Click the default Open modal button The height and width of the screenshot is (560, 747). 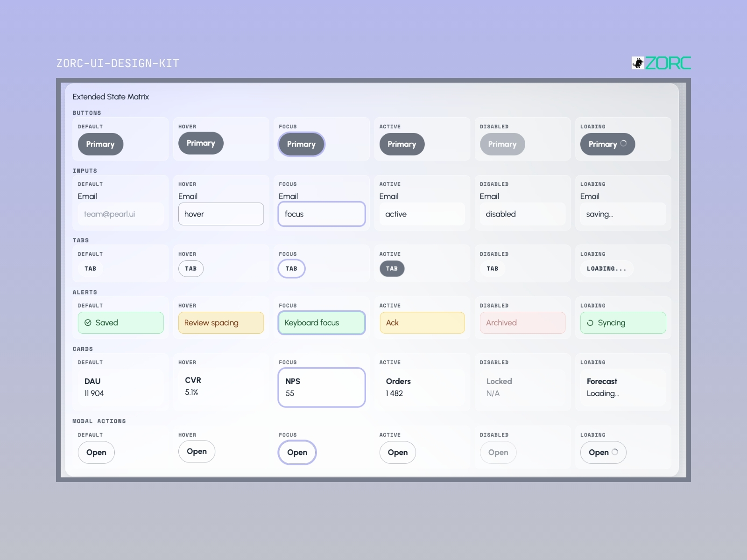(96, 453)
